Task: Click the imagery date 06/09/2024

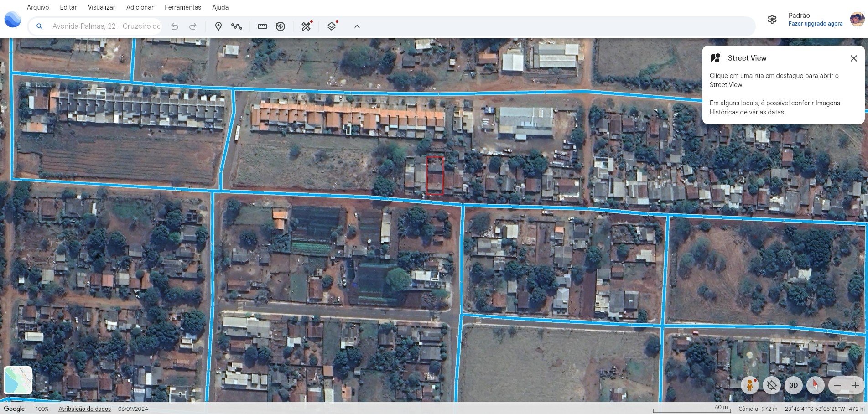Action: [133, 409]
